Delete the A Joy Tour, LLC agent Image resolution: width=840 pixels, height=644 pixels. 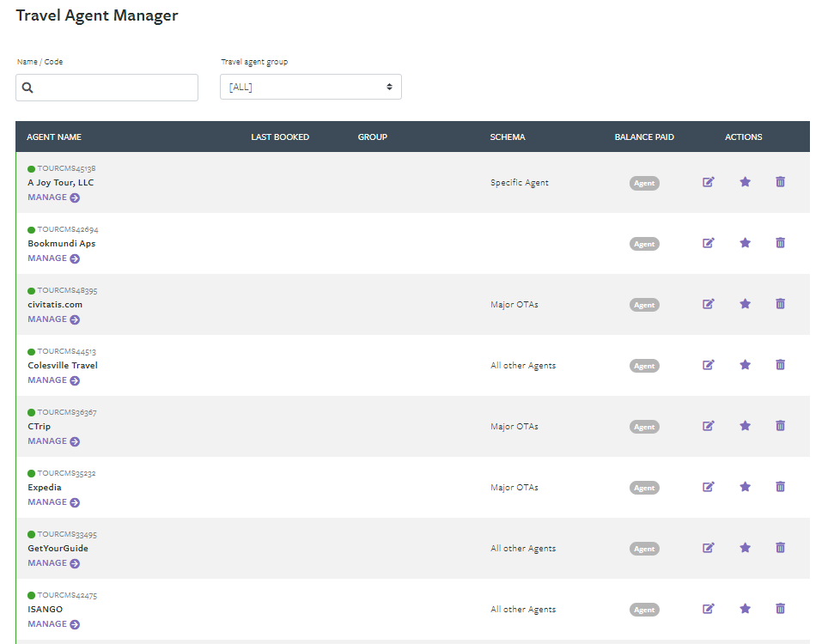(x=780, y=182)
